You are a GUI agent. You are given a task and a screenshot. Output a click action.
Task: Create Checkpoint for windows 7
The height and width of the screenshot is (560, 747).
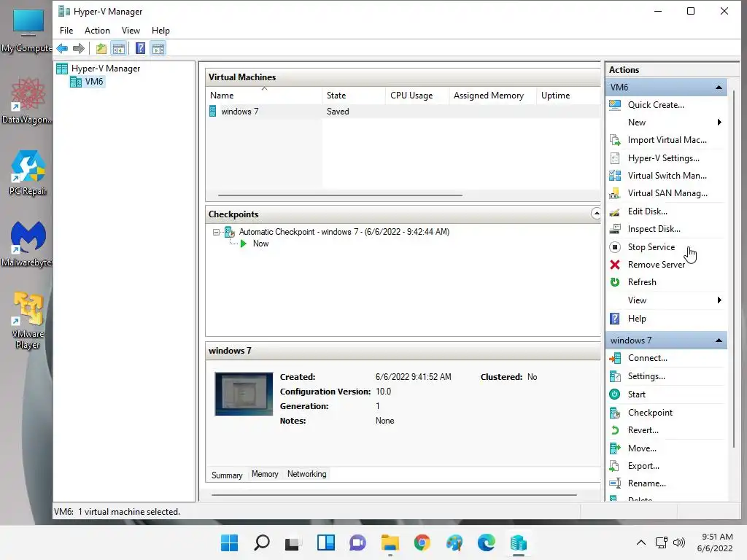point(650,413)
